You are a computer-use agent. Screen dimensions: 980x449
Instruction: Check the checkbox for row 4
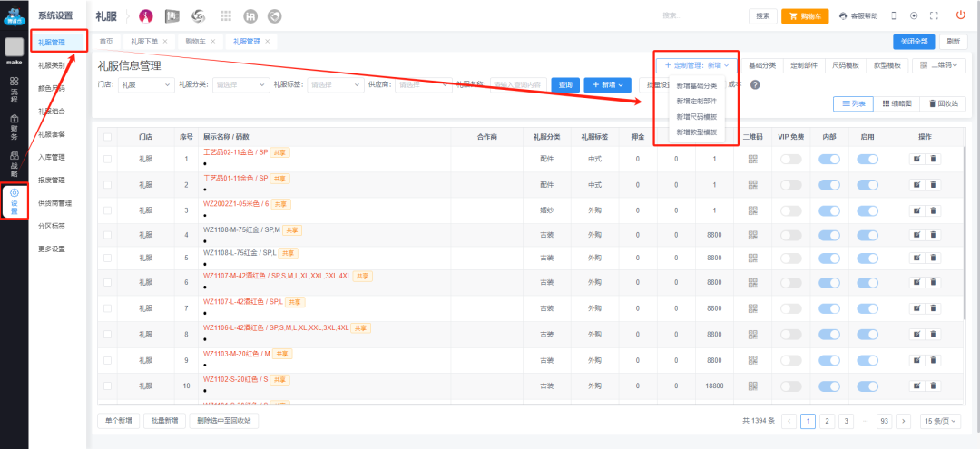click(x=107, y=236)
